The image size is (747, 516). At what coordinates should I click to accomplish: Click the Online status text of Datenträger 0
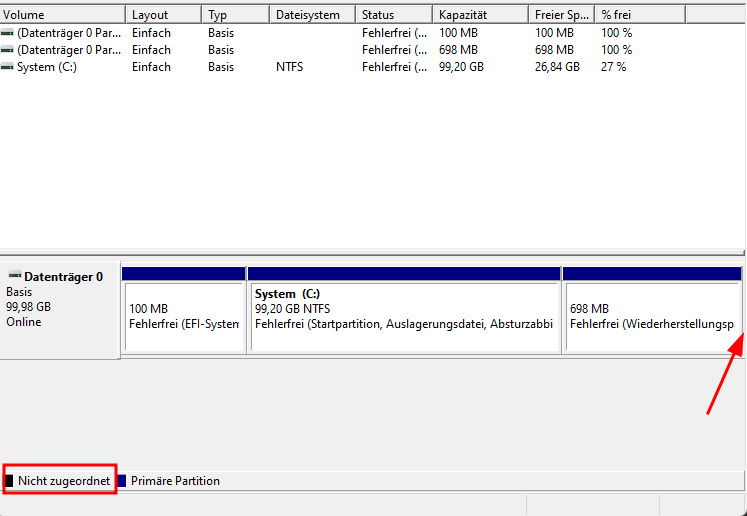(24, 322)
